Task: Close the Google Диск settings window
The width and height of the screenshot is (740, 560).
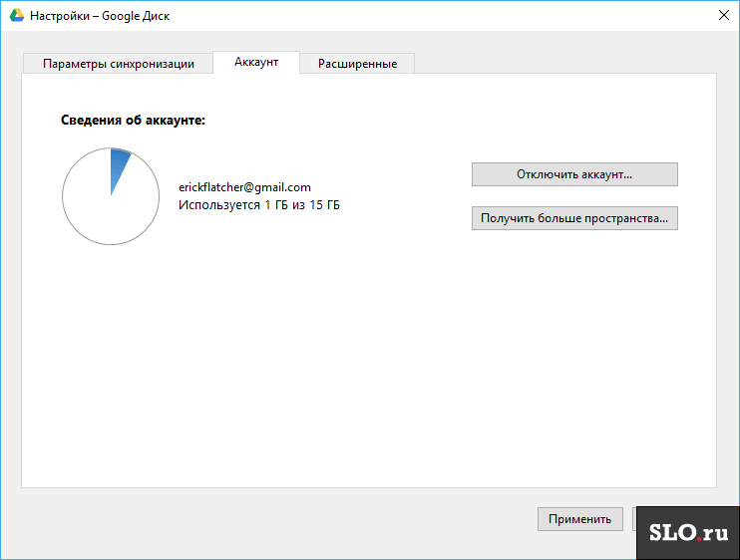Action: pyautogui.click(x=723, y=15)
